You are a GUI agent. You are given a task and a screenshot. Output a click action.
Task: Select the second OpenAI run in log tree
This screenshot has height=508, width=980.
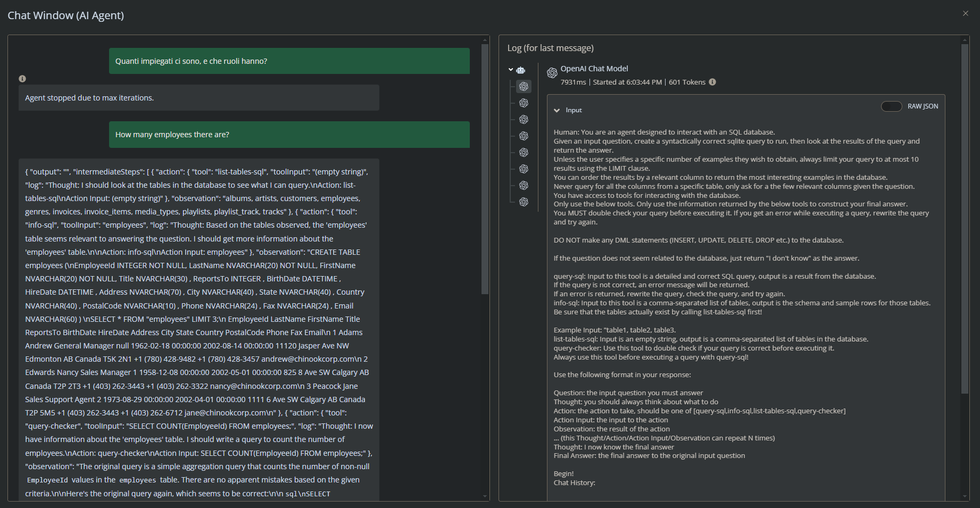click(x=524, y=103)
